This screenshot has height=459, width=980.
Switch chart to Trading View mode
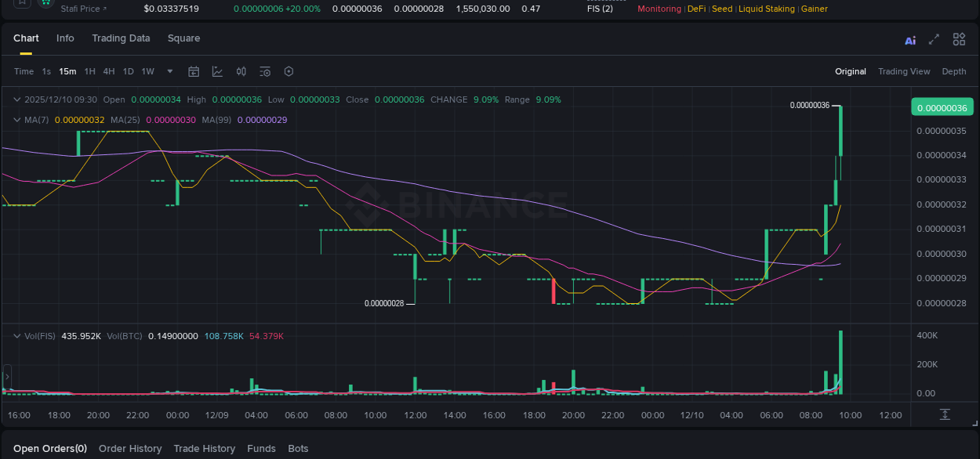pyautogui.click(x=904, y=71)
